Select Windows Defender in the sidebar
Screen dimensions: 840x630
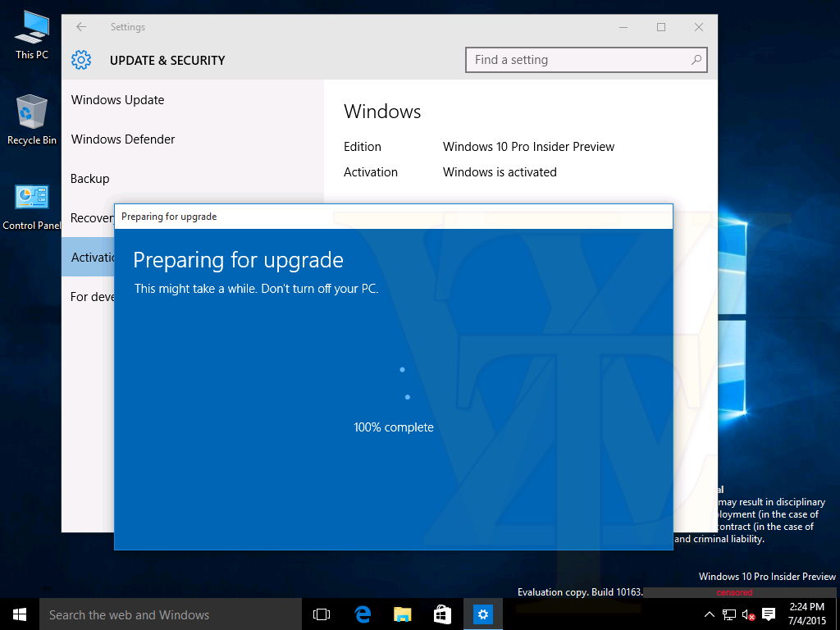coord(123,139)
